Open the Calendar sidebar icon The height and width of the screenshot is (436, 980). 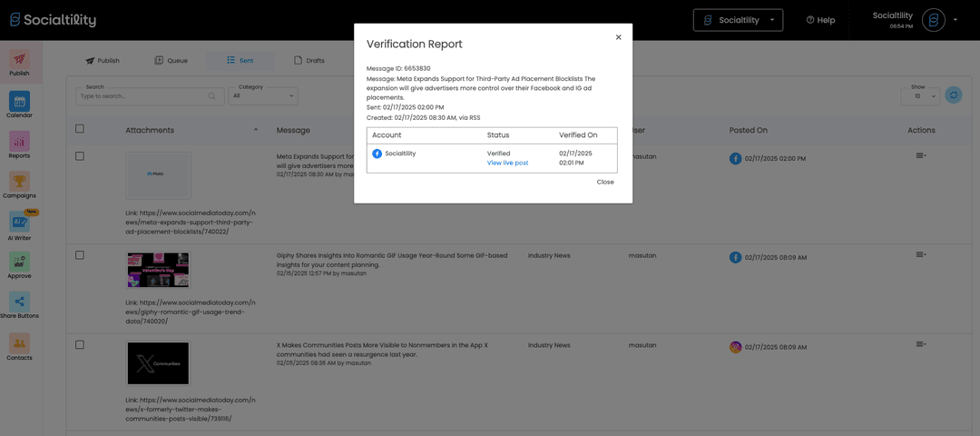tap(19, 102)
